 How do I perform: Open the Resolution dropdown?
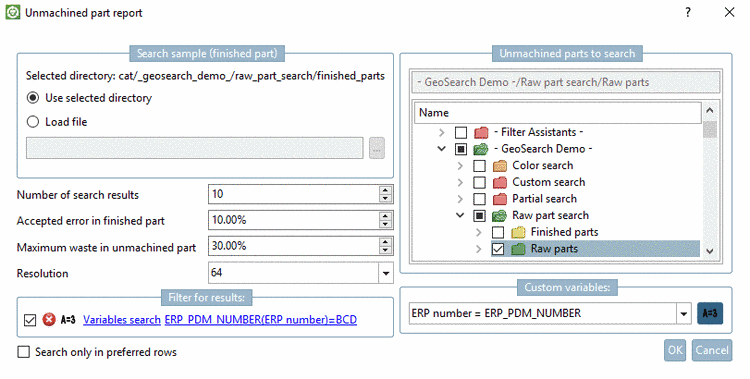386,273
